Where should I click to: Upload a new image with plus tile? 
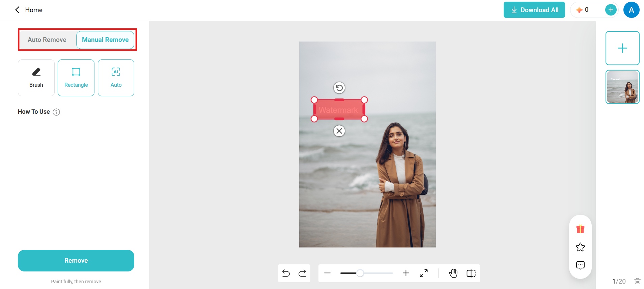tap(622, 48)
